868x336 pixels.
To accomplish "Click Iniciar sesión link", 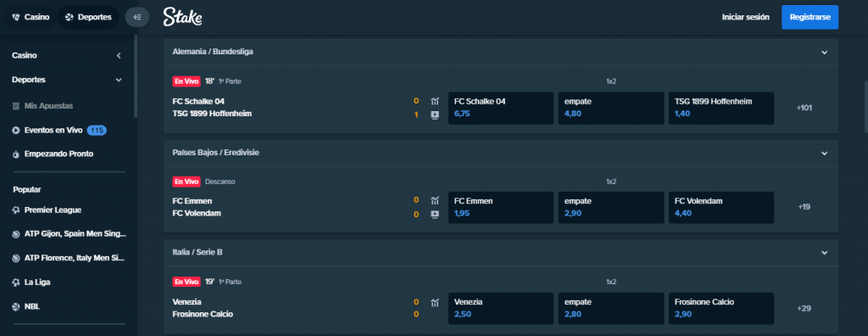I will (746, 17).
